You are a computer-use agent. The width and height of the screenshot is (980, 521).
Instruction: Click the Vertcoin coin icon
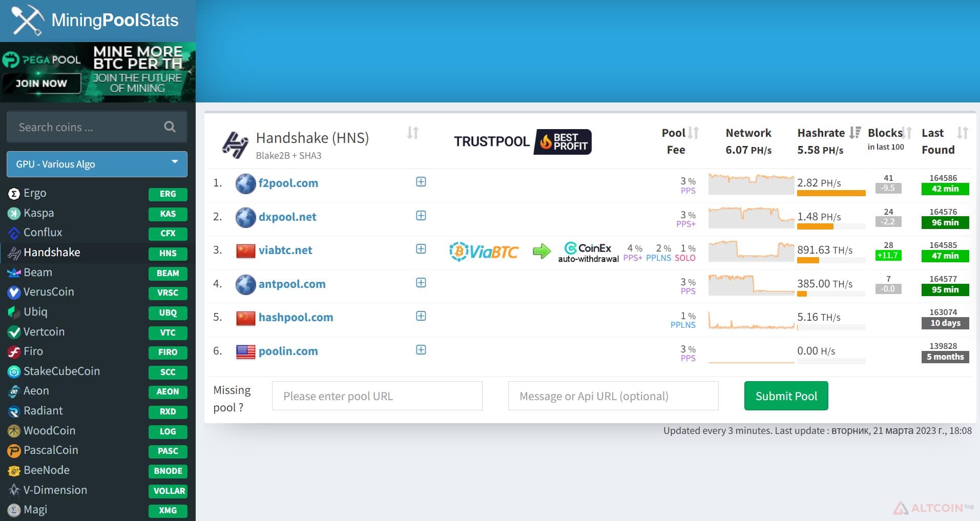click(14, 332)
